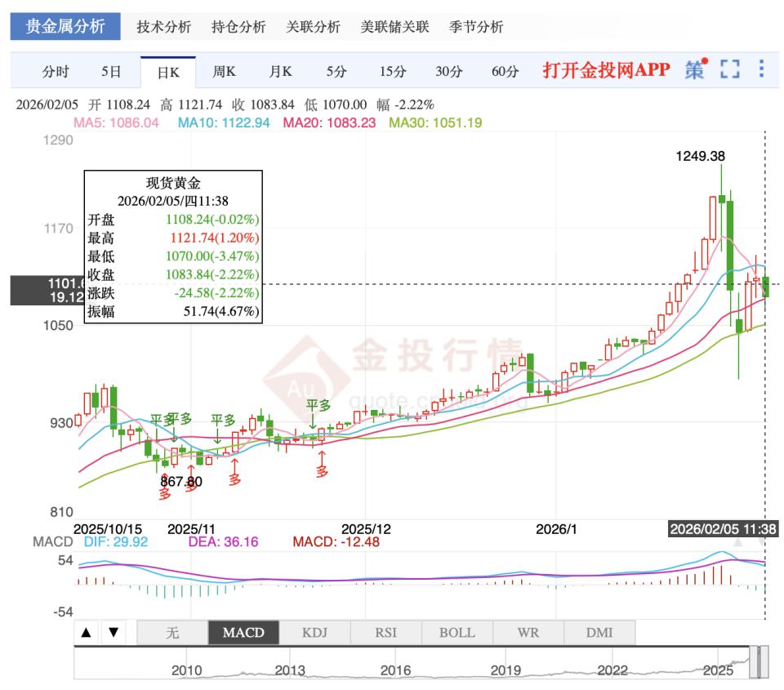Open the three-dot more options menu
The width and height of the screenshot is (784, 690).
(761, 69)
